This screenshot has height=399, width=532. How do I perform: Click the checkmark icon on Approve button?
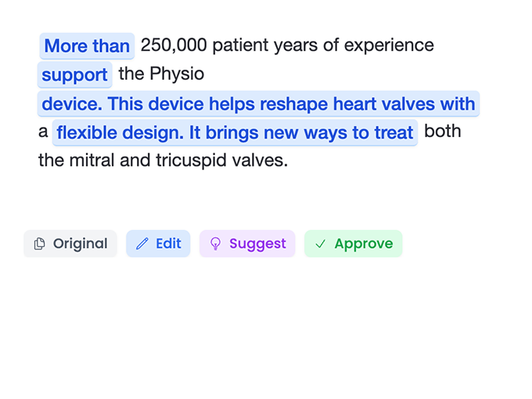pyautogui.click(x=320, y=243)
